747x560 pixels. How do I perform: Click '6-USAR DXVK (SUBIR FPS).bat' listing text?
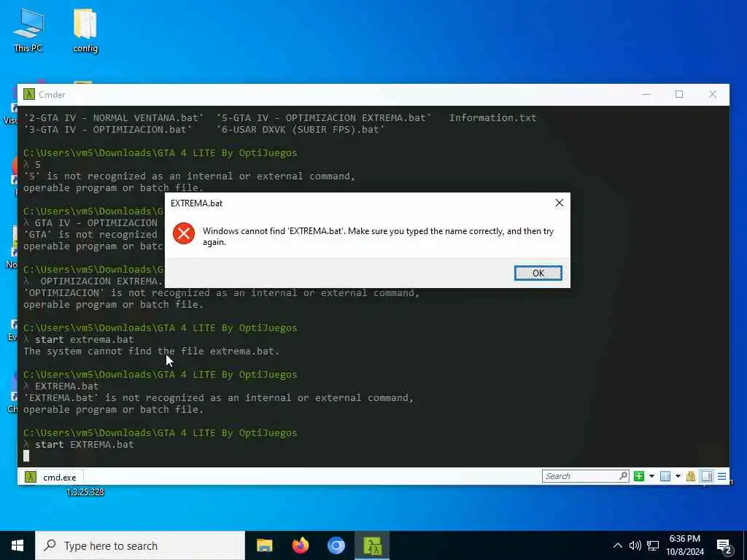coord(300,130)
